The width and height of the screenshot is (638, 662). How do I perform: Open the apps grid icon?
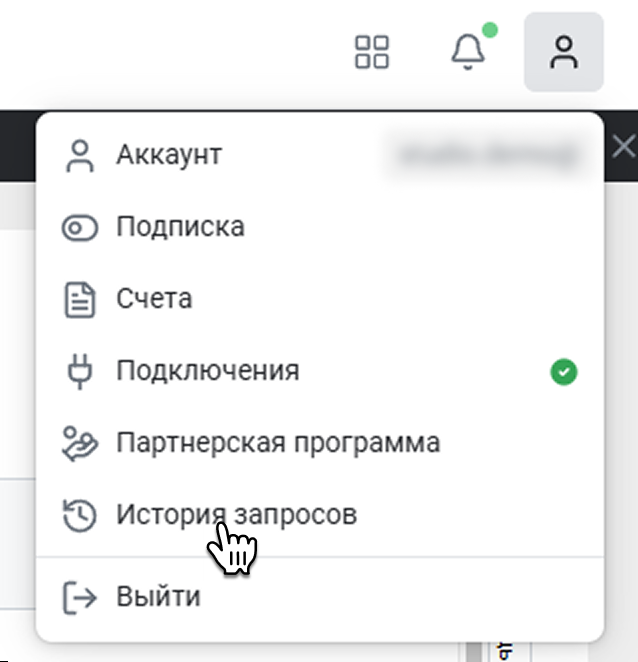372,52
